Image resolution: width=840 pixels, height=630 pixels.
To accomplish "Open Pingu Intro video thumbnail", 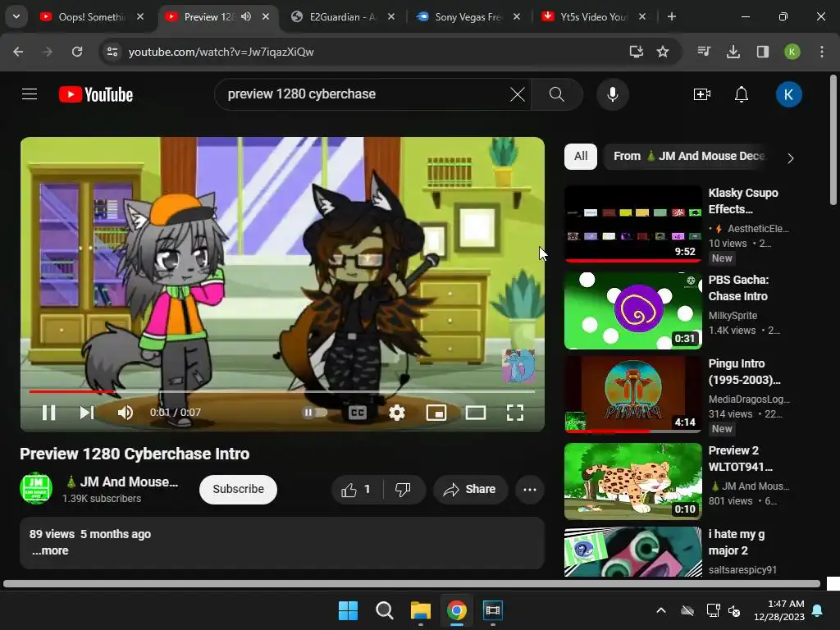I will coord(633,394).
